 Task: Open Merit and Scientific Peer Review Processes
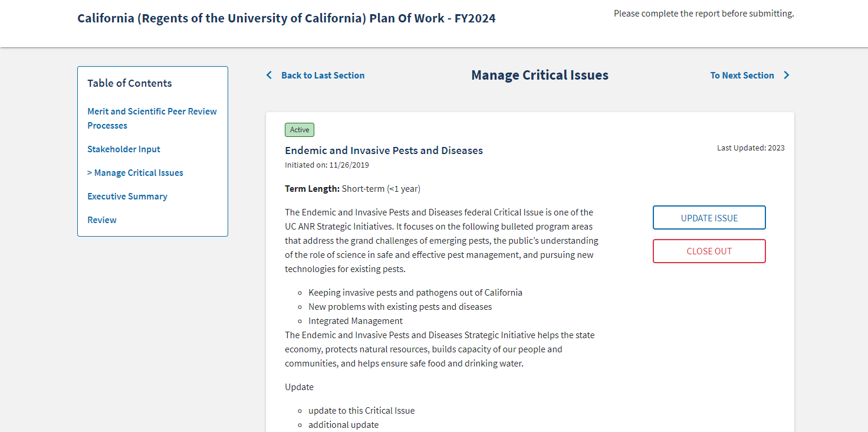(x=152, y=118)
